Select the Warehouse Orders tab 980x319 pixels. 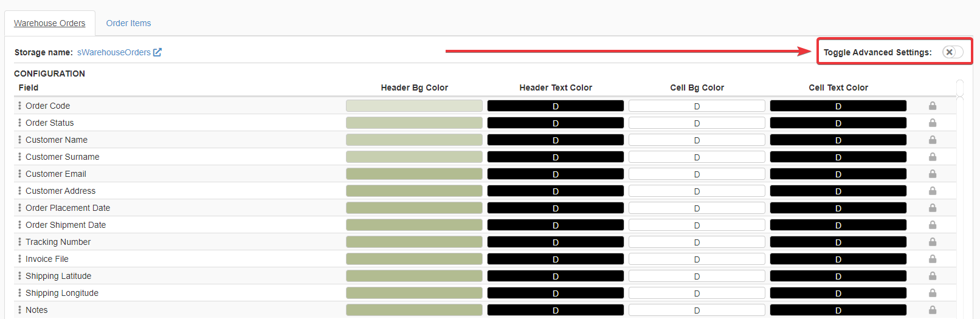coord(50,23)
